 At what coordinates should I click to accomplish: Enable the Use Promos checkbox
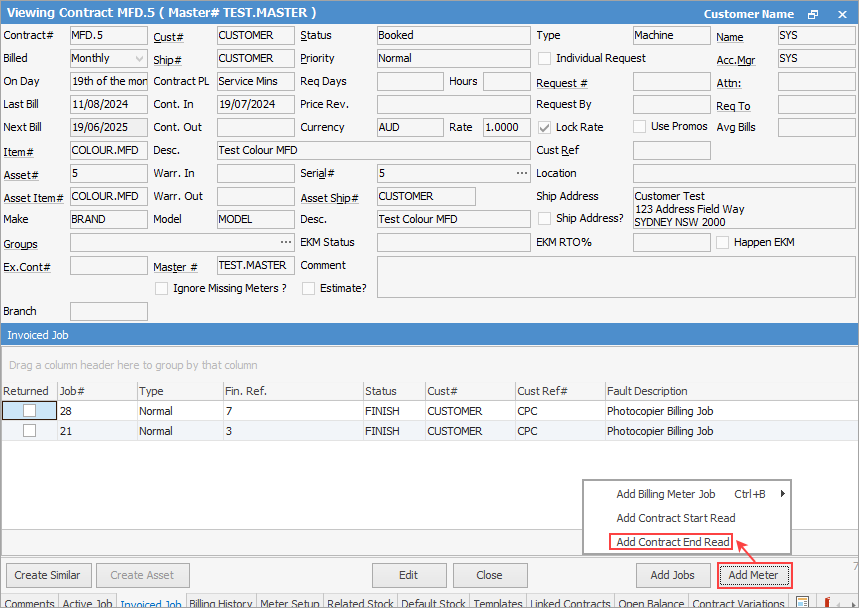pos(640,127)
